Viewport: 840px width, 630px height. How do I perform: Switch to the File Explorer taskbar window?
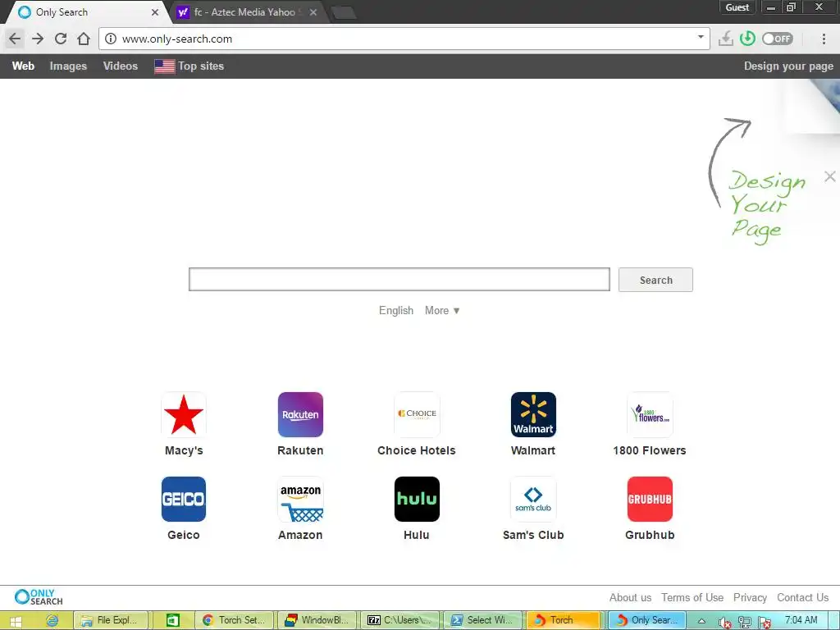click(x=111, y=620)
